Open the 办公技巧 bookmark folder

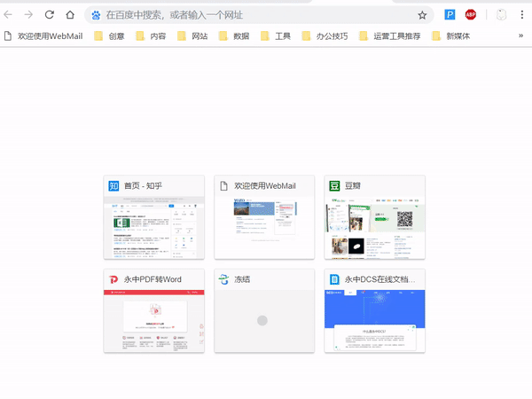(325, 36)
